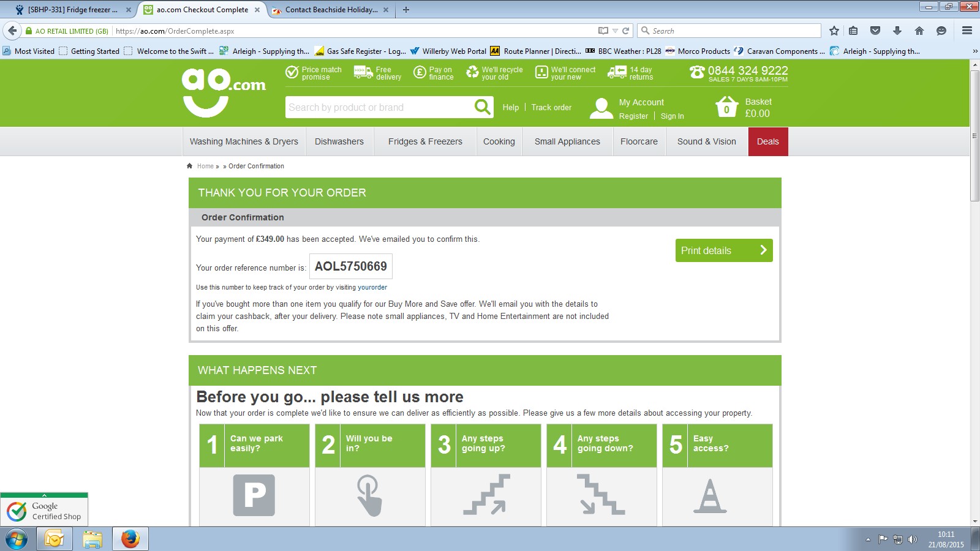Click the Print details button
The image size is (980, 551).
pos(724,250)
